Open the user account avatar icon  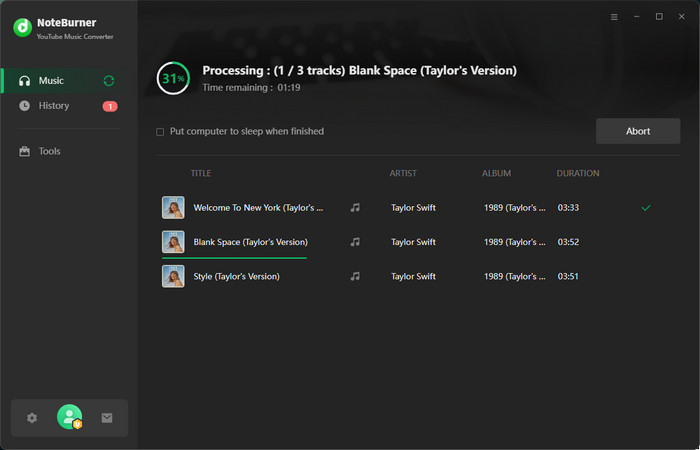pyautogui.click(x=69, y=417)
